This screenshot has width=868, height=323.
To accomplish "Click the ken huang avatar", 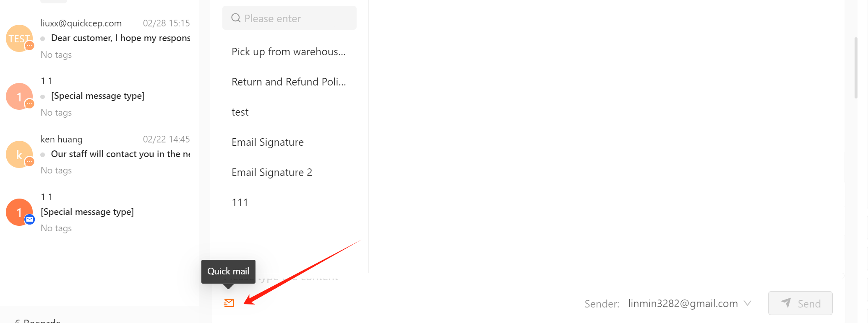I will (19, 154).
